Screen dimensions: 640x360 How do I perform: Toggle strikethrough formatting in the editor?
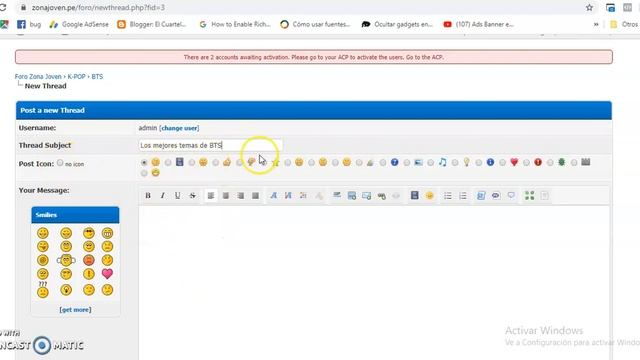click(x=192, y=196)
